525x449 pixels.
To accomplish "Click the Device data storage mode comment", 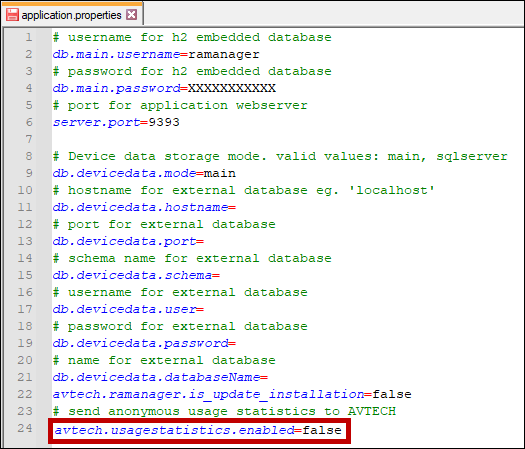I will click(x=280, y=156).
